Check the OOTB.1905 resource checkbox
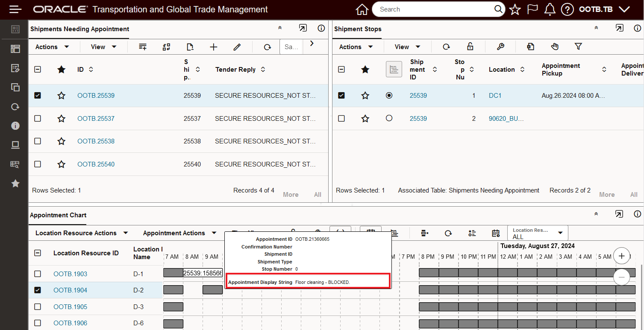Screen dimensions: 644x330 38,307
